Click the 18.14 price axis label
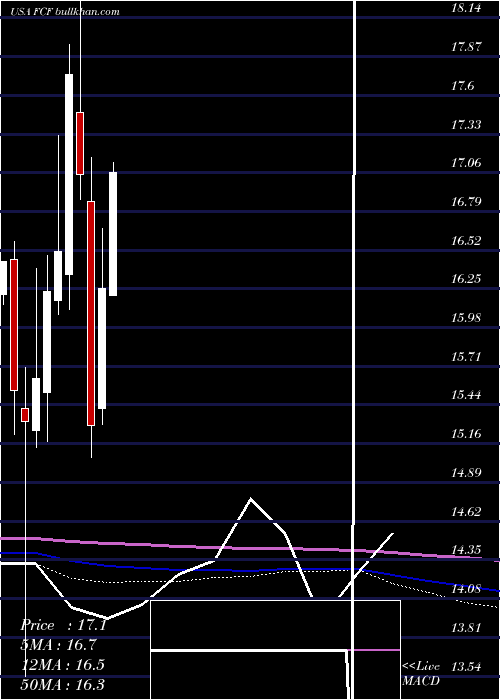Image resolution: width=500 pixels, height=700 pixels. (x=466, y=8)
